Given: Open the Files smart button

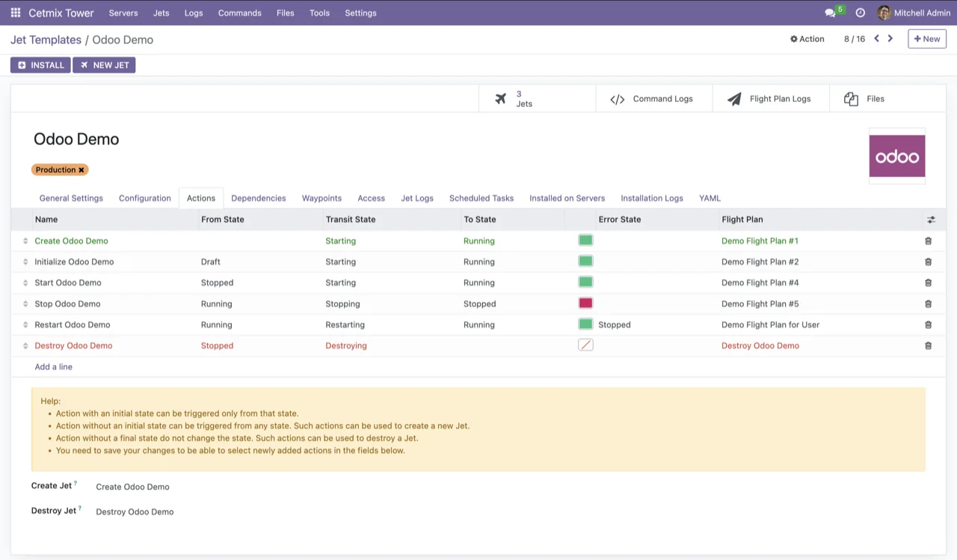Looking at the screenshot, I should [x=864, y=98].
